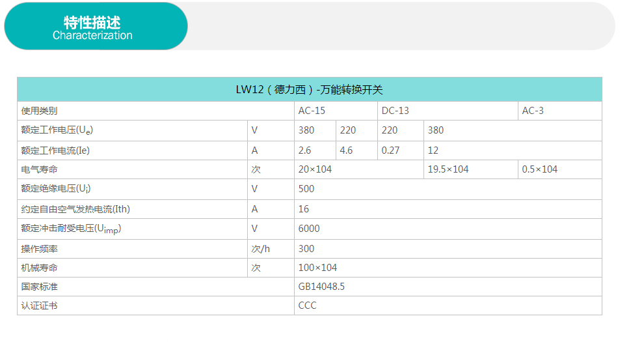Select the 12 current value
Screen dimensions: 644x342
coord(433,150)
